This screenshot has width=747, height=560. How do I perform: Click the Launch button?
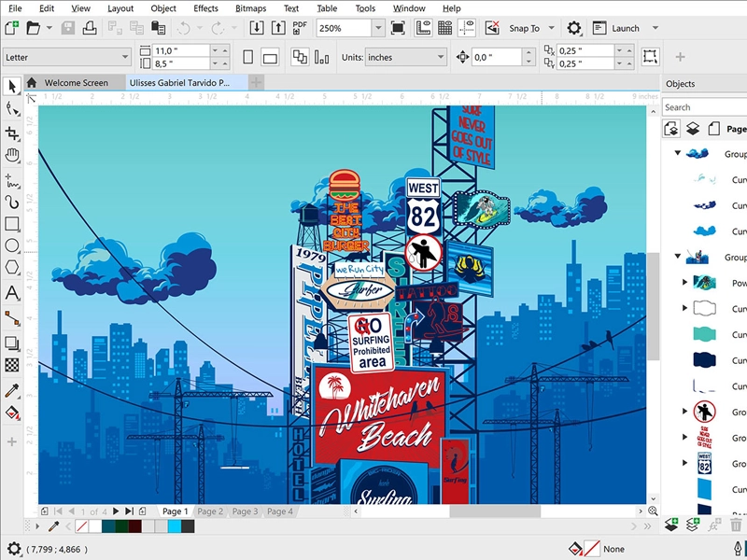tap(617, 28)
